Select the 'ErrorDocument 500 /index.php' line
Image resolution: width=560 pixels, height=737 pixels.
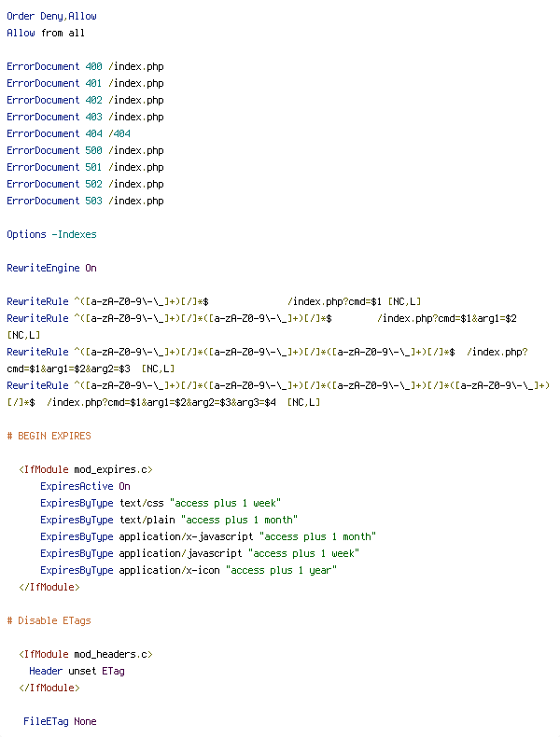coord(85,151)
